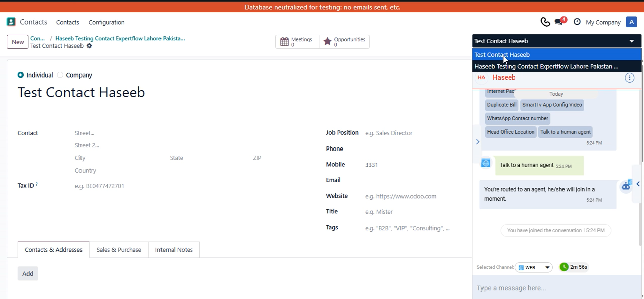Click the phone call icon in the top bar
644x299 pixels.
(545, 22)
